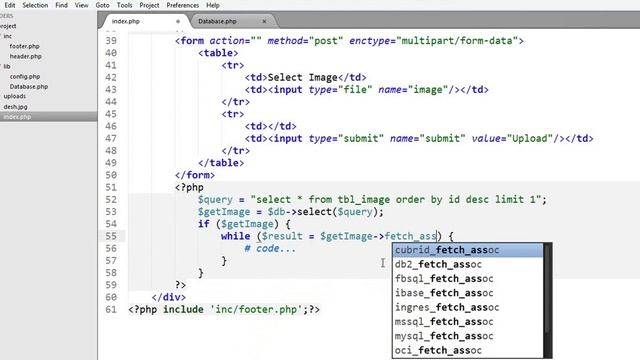Click 'multipart/form-data' string on line 39
640x360 pixels.
tap(457, 41)
